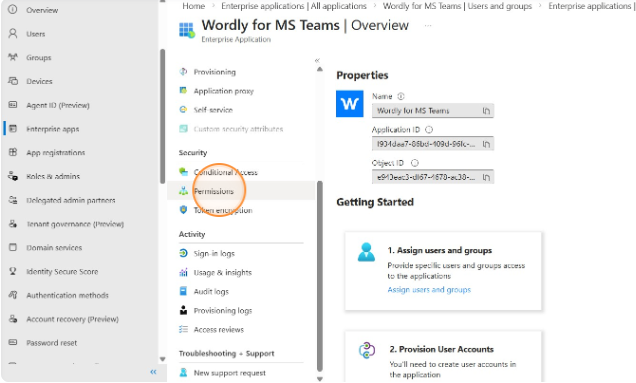Show info tooltip next to Object ID

coord(415,163)
